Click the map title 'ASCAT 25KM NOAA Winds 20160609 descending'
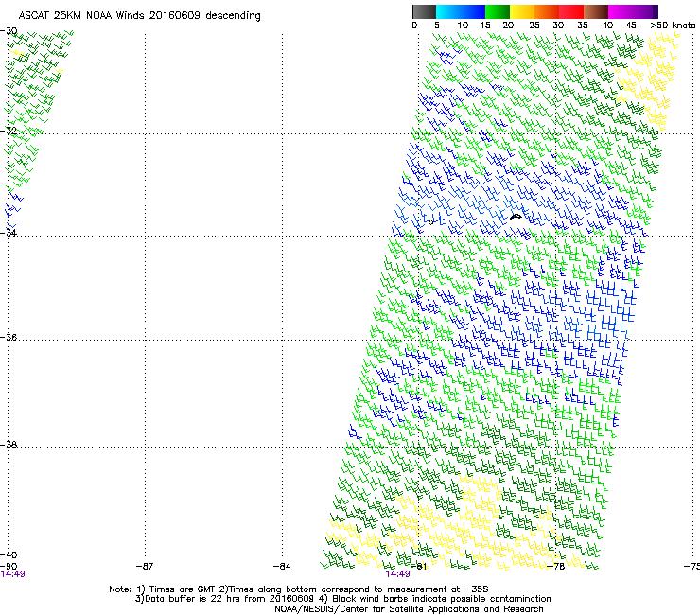This screenshot has height=615, width=700. tap(139, 16)
